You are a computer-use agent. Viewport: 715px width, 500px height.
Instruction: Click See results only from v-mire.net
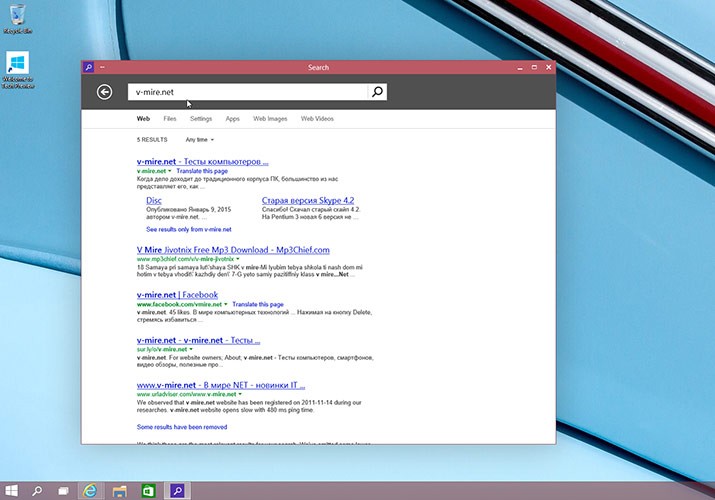coord(189,229)
